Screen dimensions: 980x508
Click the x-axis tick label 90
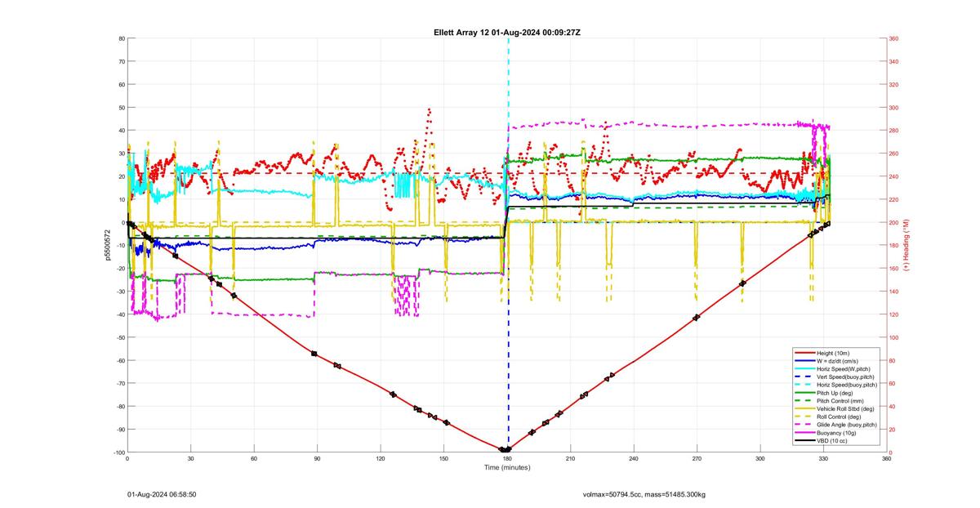pos(317,459)
